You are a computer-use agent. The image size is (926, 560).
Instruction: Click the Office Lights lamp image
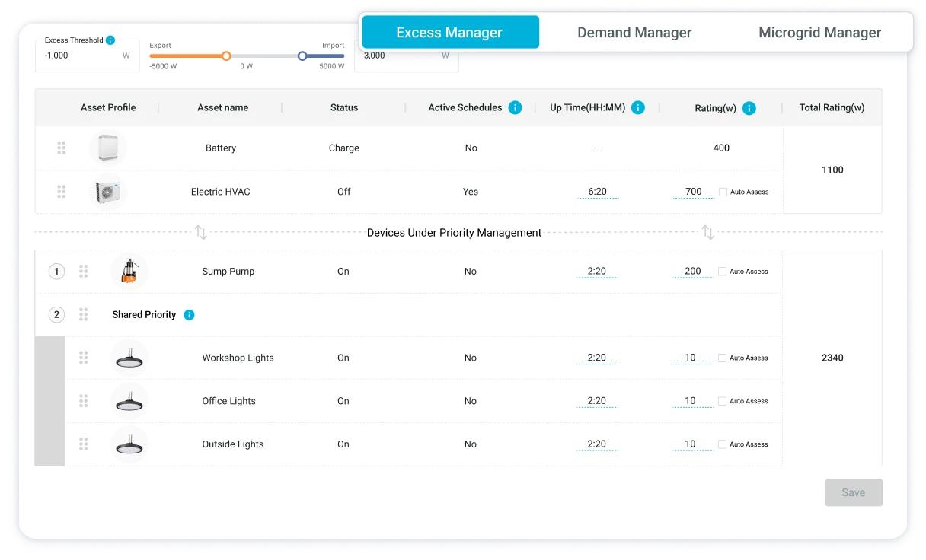(129, 402)
